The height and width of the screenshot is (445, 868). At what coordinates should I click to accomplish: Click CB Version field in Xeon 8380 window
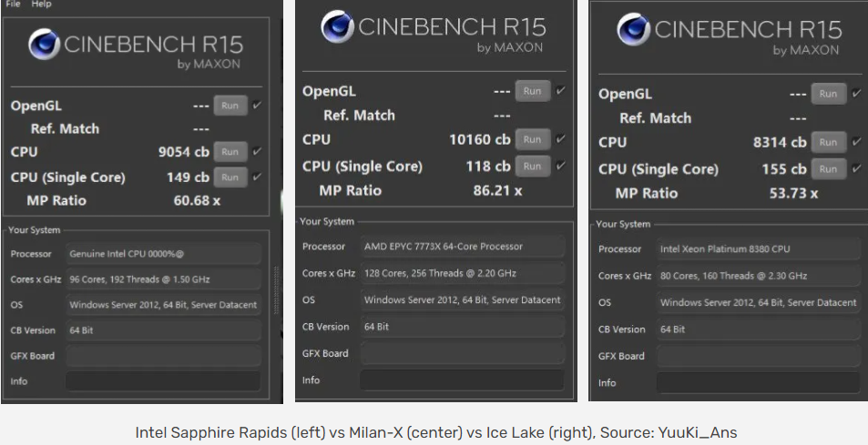[759, 329]
